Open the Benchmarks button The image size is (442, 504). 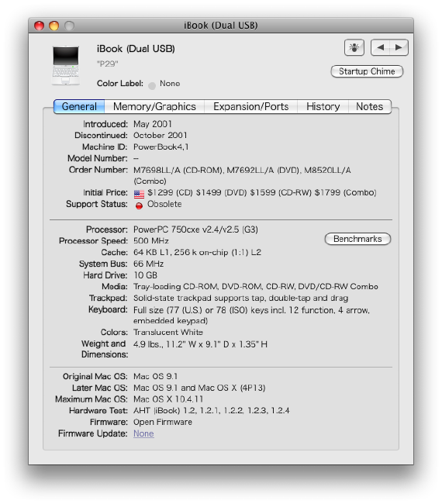click(x=357, y=239)
